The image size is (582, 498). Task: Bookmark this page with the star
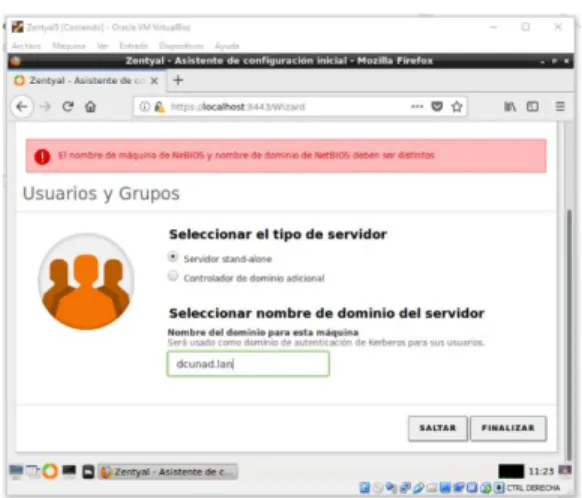[x=457, y=107]
